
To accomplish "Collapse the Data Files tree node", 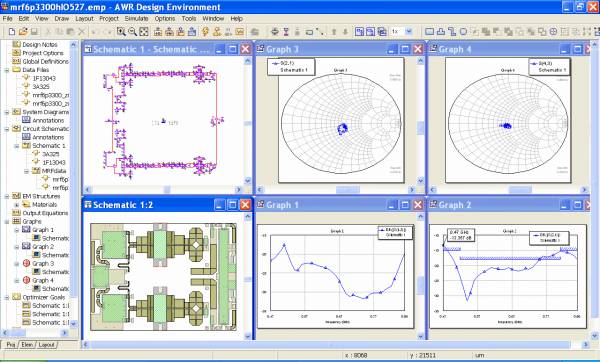I will [7, 70].
